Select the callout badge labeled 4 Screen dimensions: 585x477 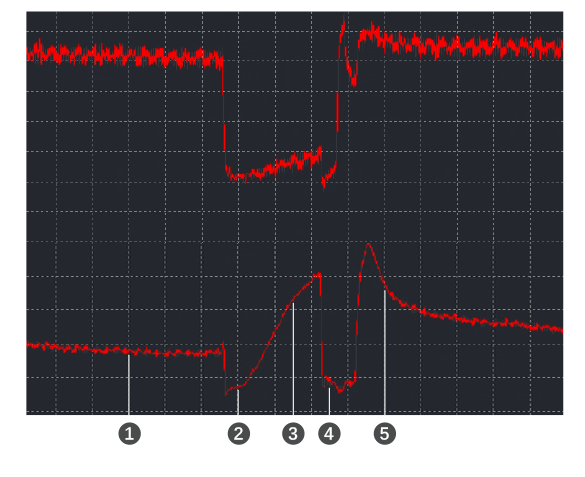329,434
